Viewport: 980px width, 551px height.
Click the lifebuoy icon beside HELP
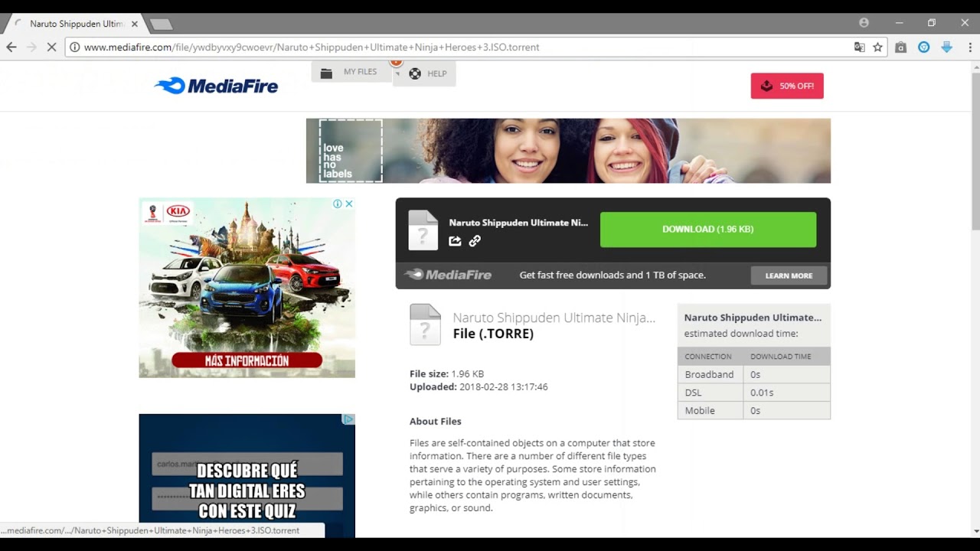(415, 74)
